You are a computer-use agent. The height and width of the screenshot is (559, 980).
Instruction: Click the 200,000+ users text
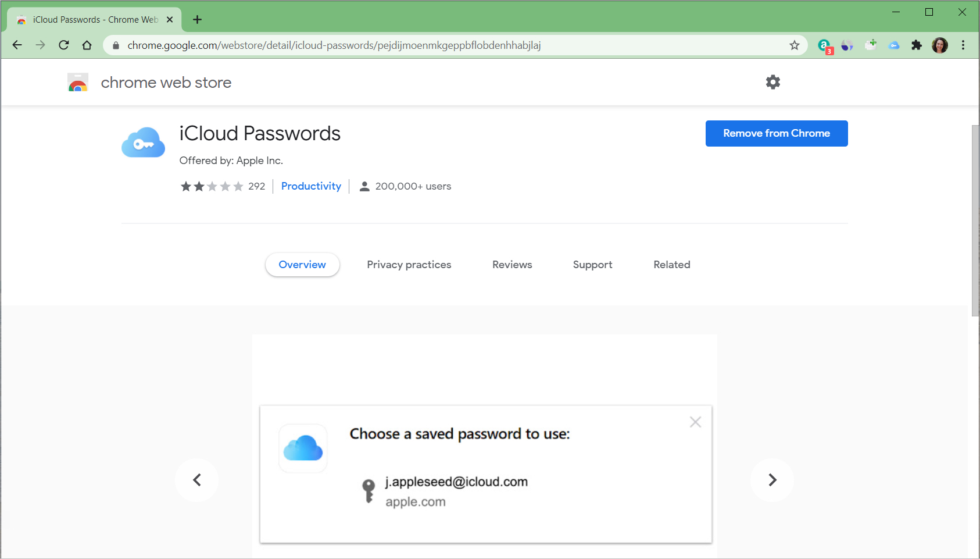[x=413, y=186]
